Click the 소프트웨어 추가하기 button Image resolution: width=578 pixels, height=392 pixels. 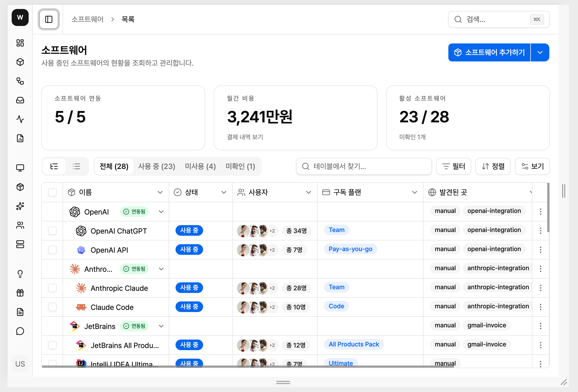tap(489, 52)
